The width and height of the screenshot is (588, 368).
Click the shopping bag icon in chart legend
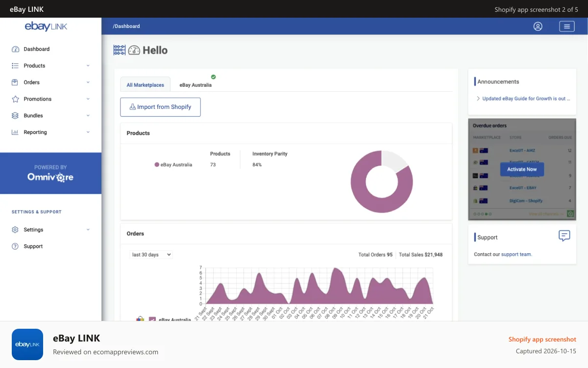coord(140,319)
